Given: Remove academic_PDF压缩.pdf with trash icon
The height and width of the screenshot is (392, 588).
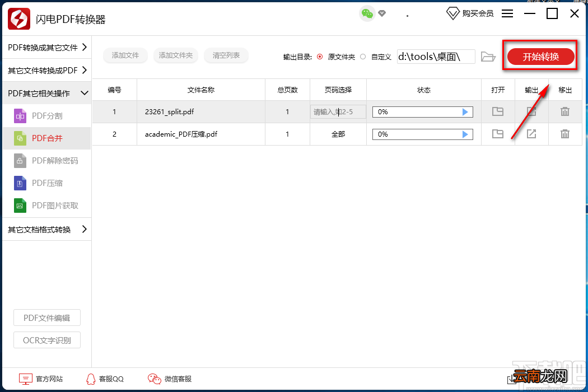Looking at the screenshot, I should click(564, 134).
